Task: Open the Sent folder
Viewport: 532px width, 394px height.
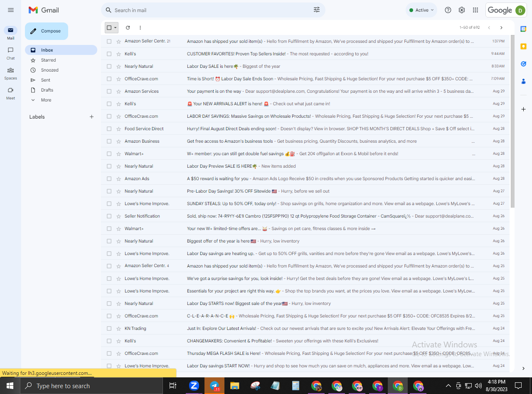Action: click(61, 80)
